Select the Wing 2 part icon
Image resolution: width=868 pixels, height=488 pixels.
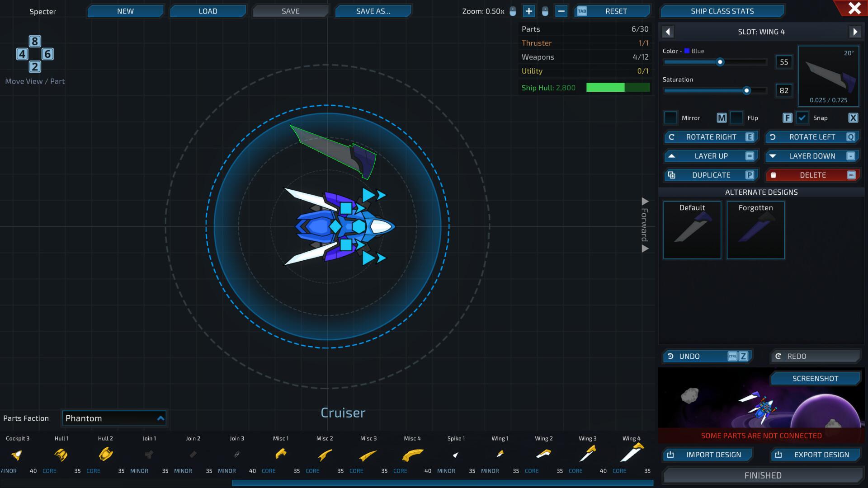[544, 455]
